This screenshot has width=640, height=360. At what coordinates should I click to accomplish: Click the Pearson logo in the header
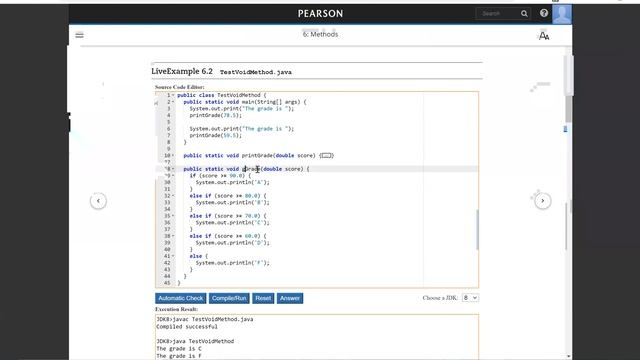coord(320,14)
